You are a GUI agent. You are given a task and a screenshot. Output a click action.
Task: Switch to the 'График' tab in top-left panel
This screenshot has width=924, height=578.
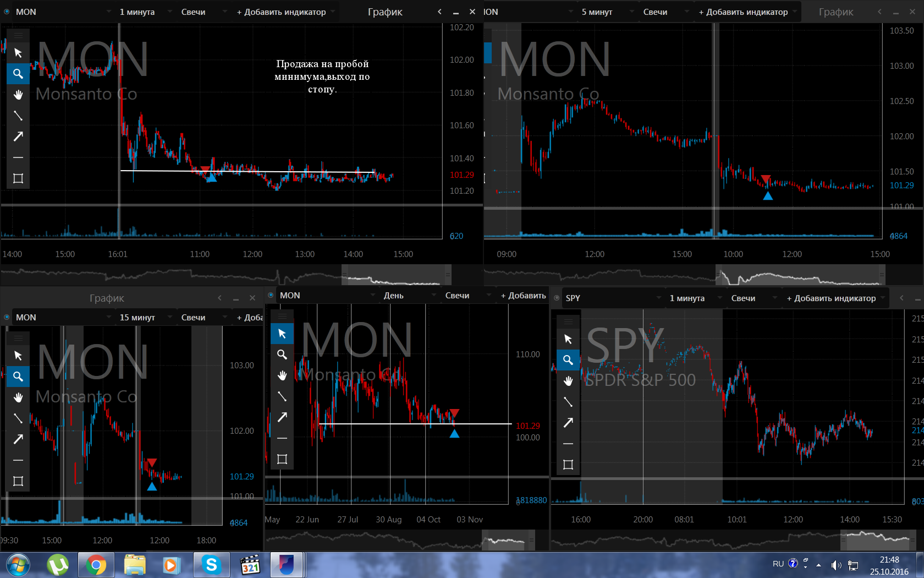point(385,12)
